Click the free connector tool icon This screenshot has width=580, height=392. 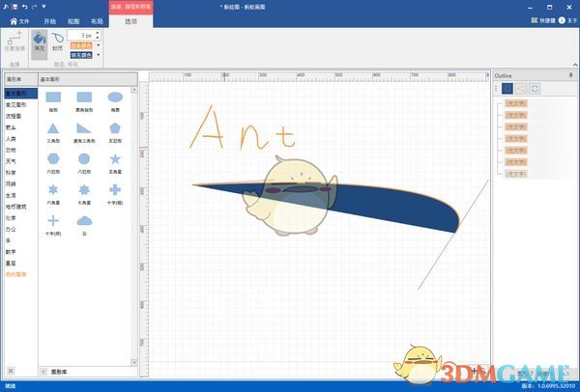pyautogui.click(x=14, y=42)
